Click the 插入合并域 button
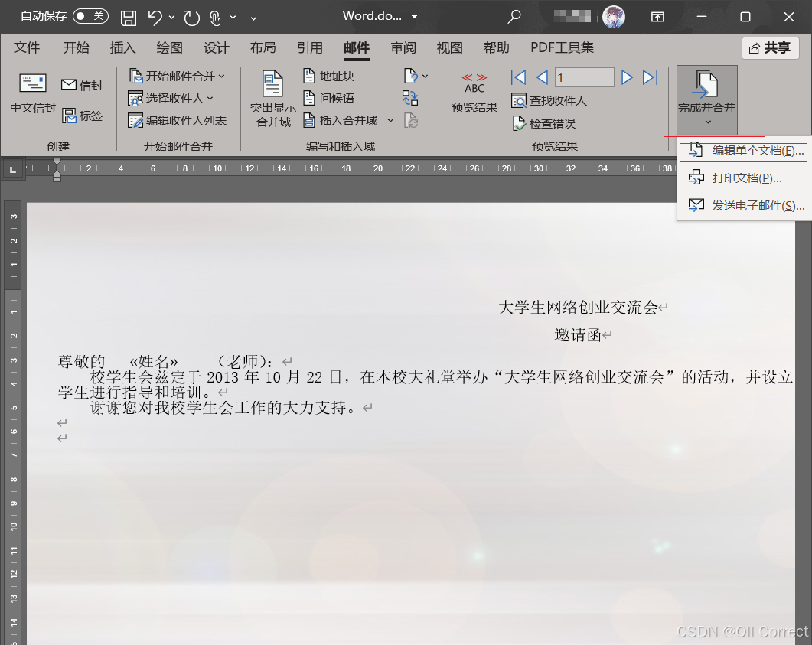The width and height of the screenshot is (812, 645). 341,121
